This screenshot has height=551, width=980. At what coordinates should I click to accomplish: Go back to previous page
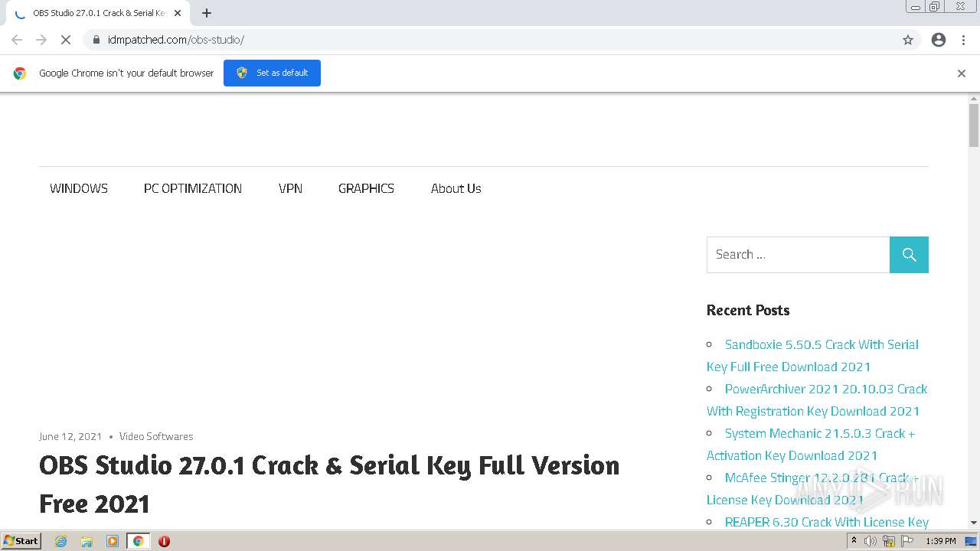click(x=17, y=40)
